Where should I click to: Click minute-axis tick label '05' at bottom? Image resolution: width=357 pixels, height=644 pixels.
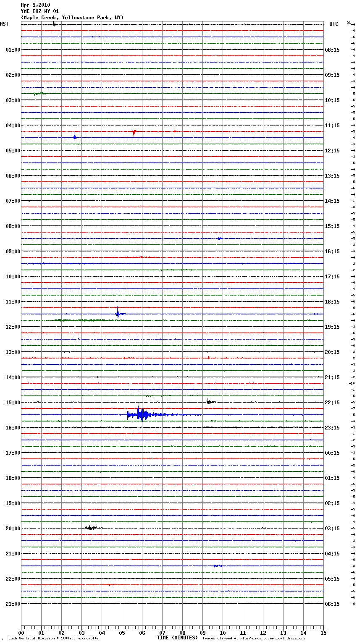(x=122, y=633)
